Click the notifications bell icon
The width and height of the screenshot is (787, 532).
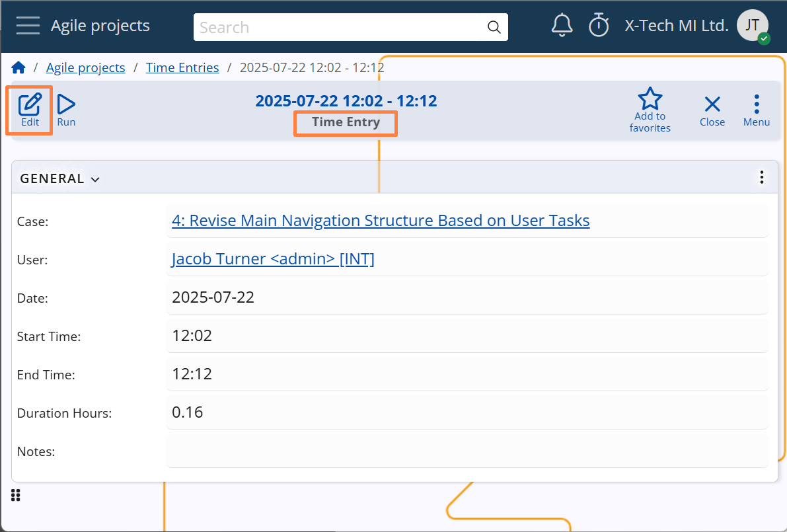[562, 26]
